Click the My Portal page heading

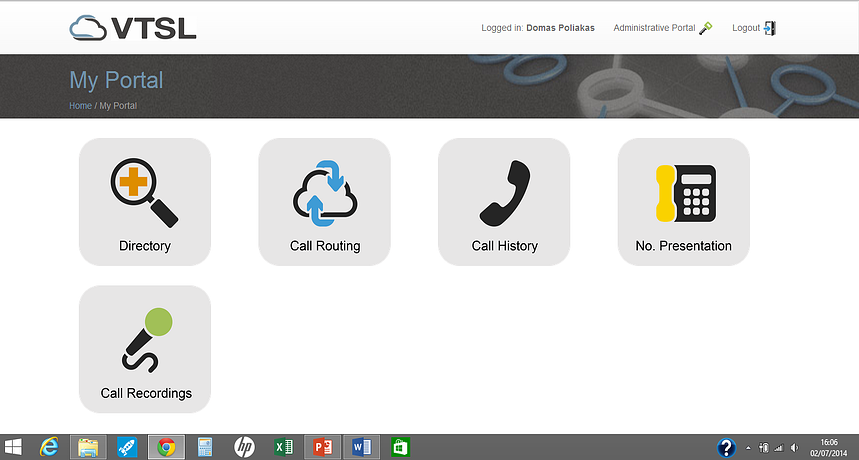pos(116,80)
